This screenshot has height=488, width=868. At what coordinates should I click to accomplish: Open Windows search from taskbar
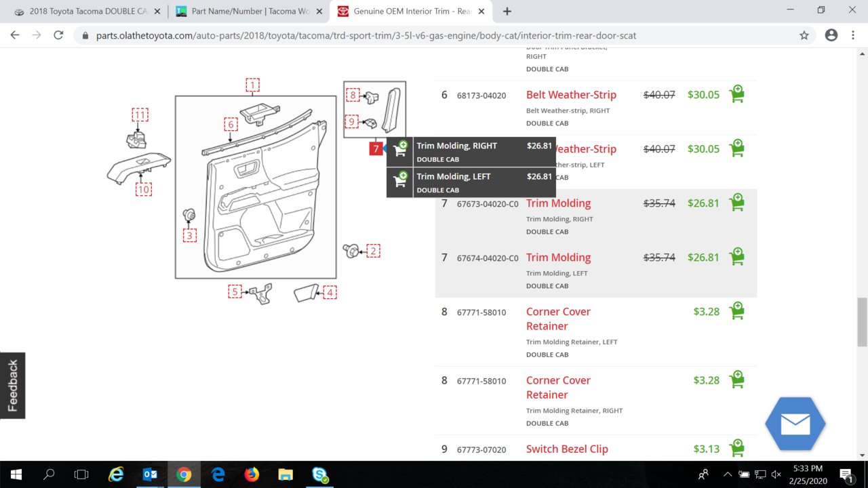49,474
